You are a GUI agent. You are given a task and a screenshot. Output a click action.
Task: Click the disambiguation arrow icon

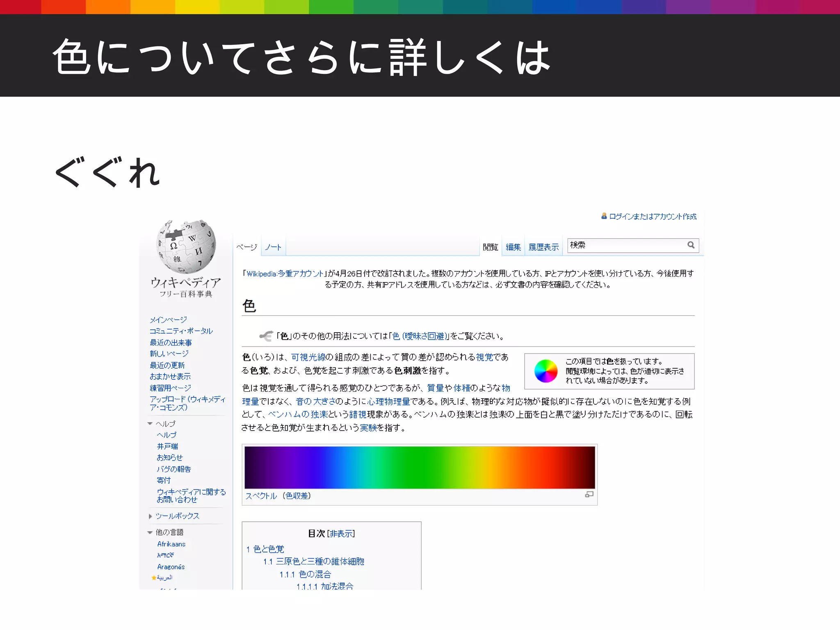266,336
